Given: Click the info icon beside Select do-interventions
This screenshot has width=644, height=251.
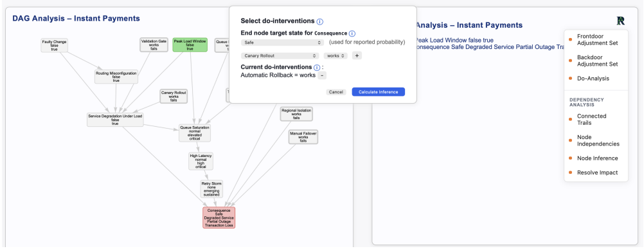Looking at the screenshot, I should (x=320, y=21).
